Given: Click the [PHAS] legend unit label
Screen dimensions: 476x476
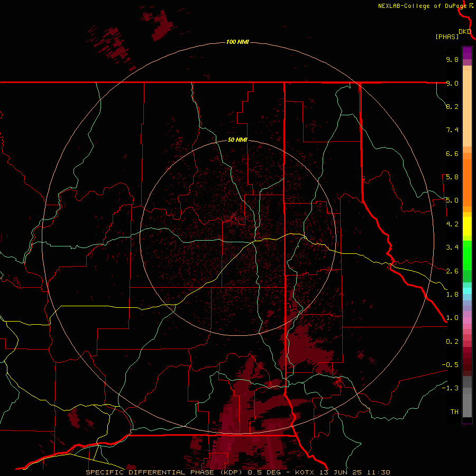Looking at the screenshot, I should (x=447, y=36).
